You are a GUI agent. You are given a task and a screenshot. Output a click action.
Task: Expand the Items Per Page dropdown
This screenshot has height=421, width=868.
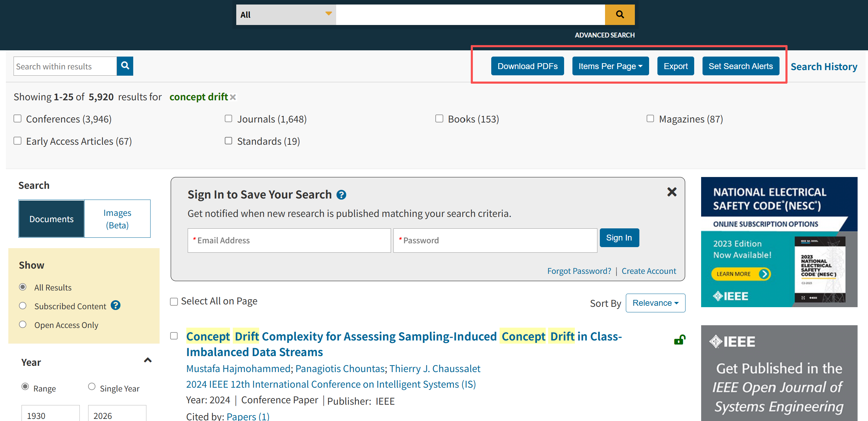(610, 66)
